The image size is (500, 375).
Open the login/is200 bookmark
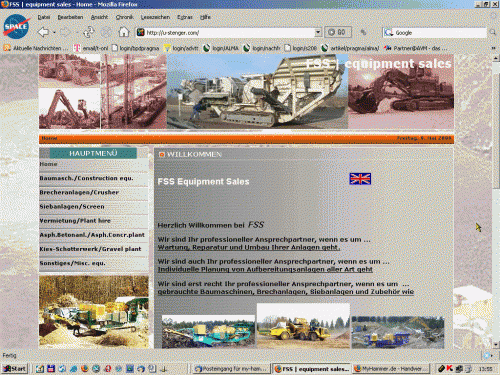[300, 48]
